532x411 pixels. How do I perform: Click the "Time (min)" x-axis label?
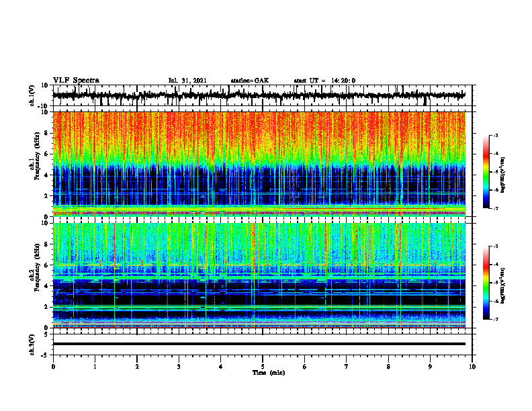point(269,373)
